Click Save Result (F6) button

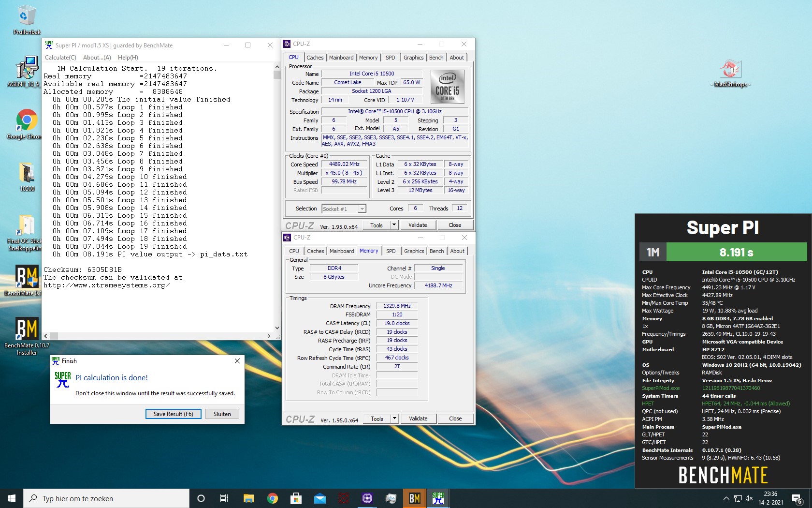click(x=173, y=414)
